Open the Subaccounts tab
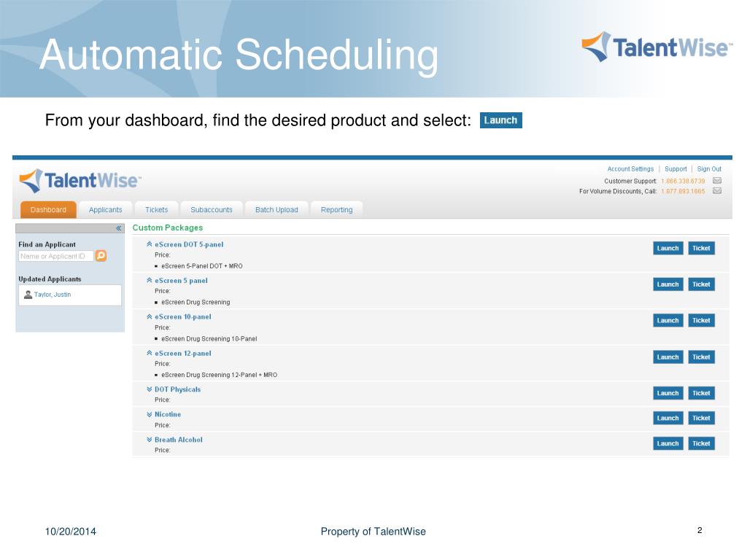This screenshot has width=747, height=560. point(212,209)
